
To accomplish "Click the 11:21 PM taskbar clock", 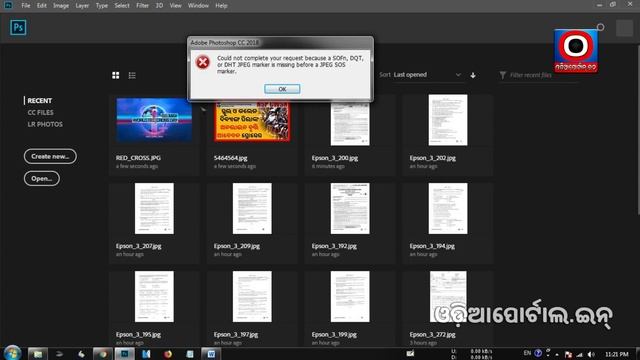I will pos(617,354).
